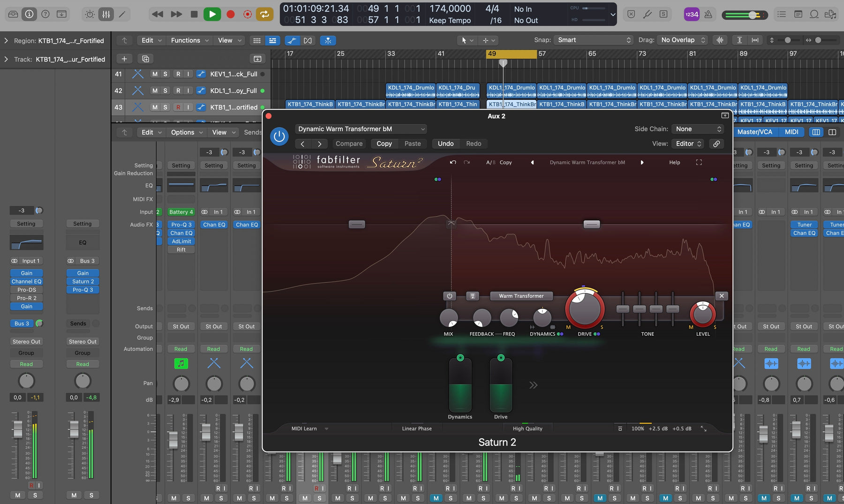
Task: Open the Battery 4 instrument slot
Action: tap(181, 212)
